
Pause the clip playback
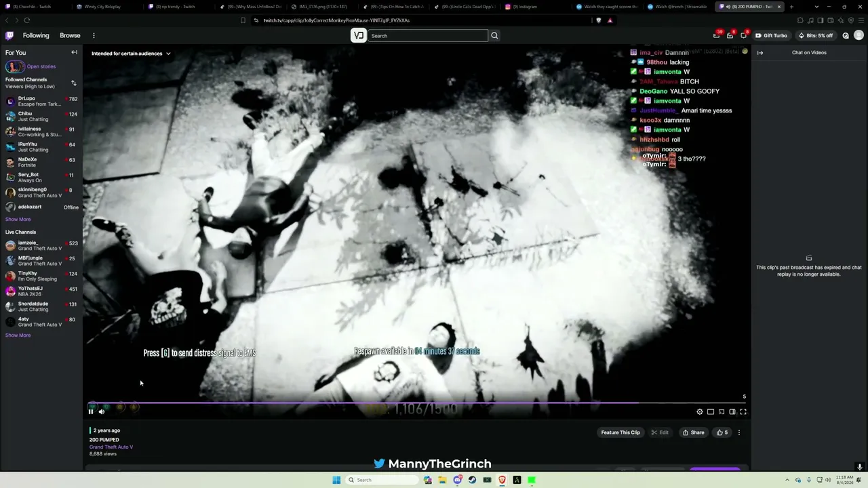(91, 411)
